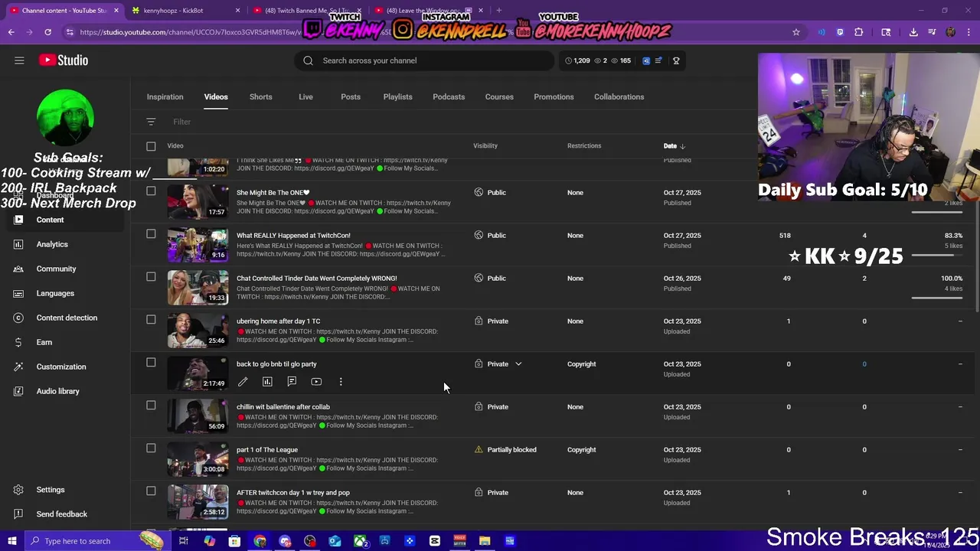980x551 pixels.
Task: Switch to the Podcasts tab
Action: click(x=449, y=97)
